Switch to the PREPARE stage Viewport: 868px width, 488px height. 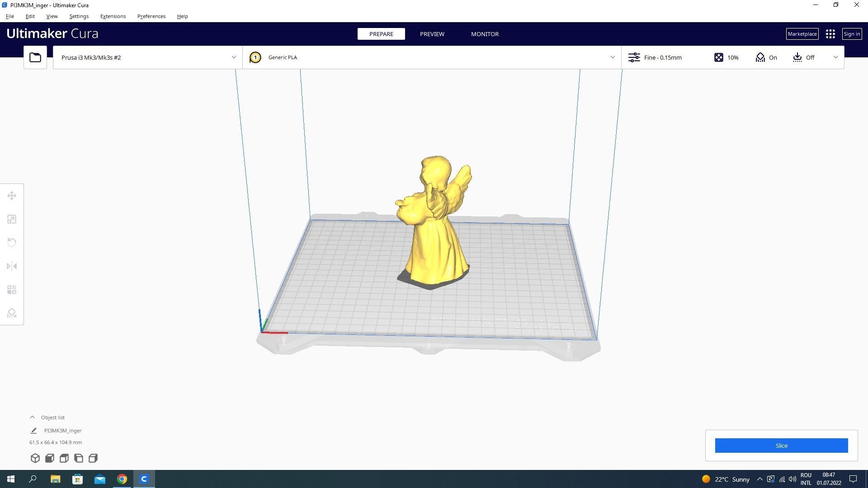[x=381, y=34]
